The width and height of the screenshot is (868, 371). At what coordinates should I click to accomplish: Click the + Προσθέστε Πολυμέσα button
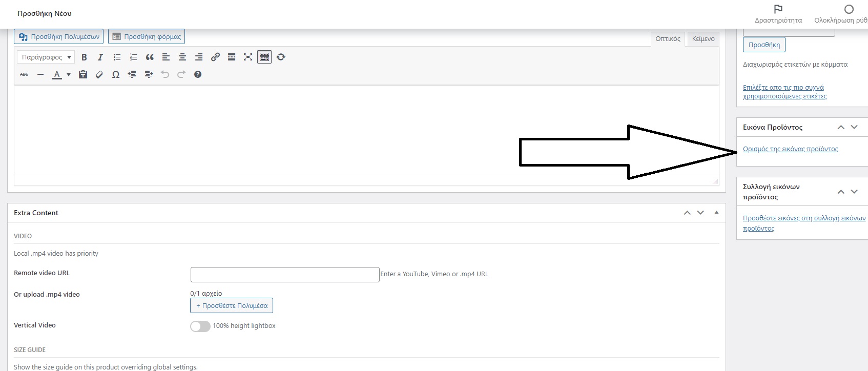(232, 305)
